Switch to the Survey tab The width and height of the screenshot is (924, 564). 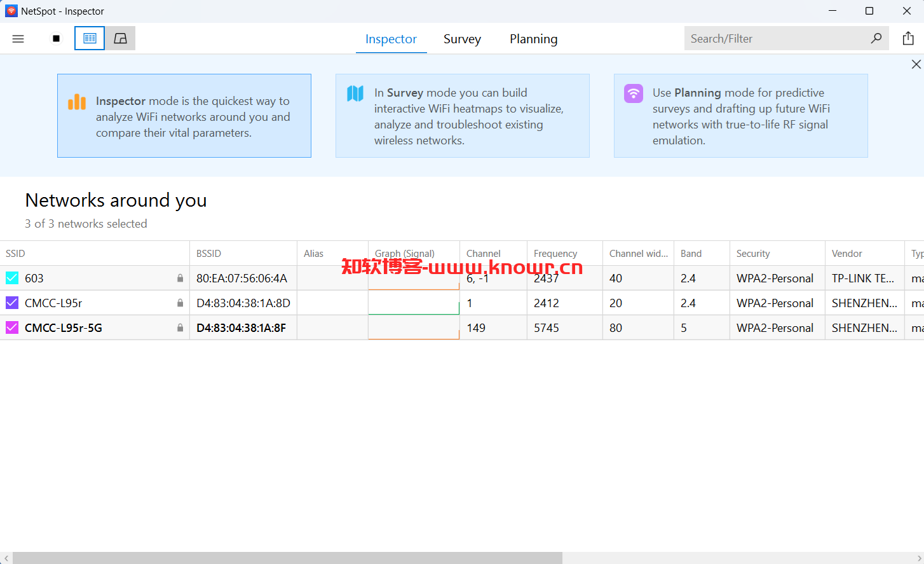(462, 39)
